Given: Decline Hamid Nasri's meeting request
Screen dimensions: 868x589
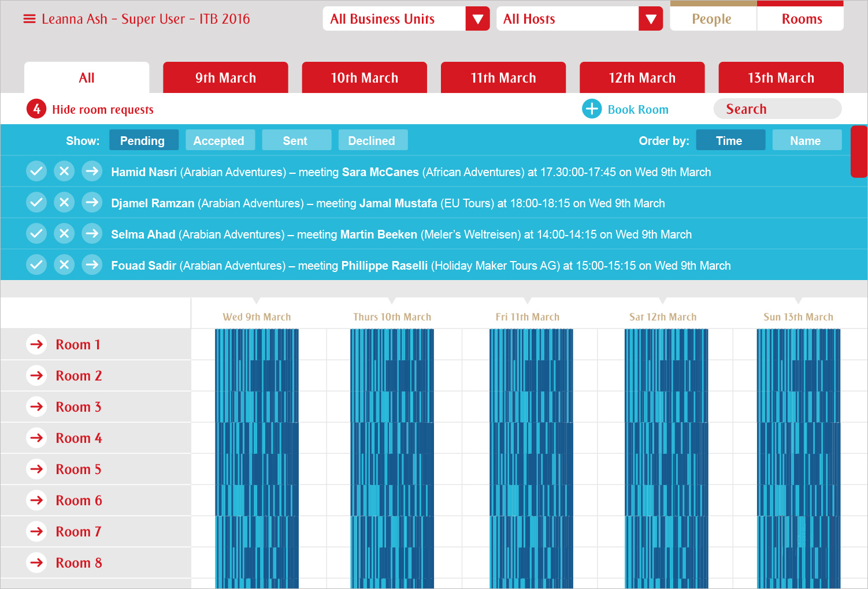Looking at the screenshot, I should [x=64, y=172].
